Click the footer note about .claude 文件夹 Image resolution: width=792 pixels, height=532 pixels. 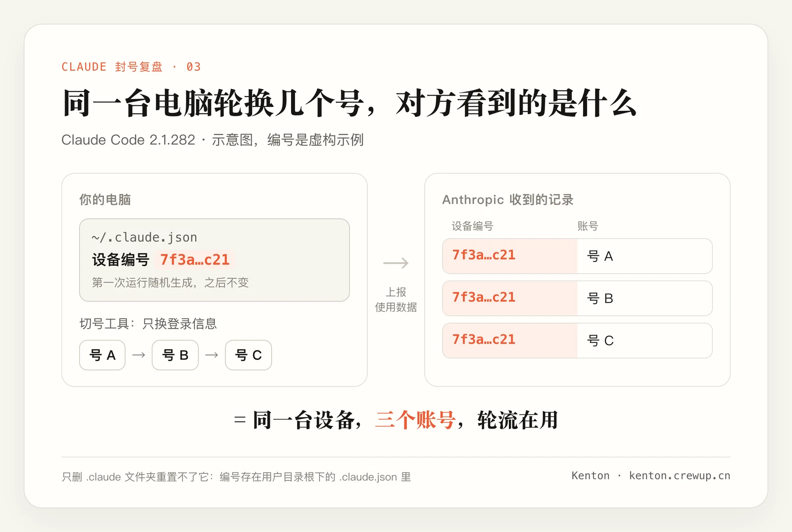[x=236, y=477]
